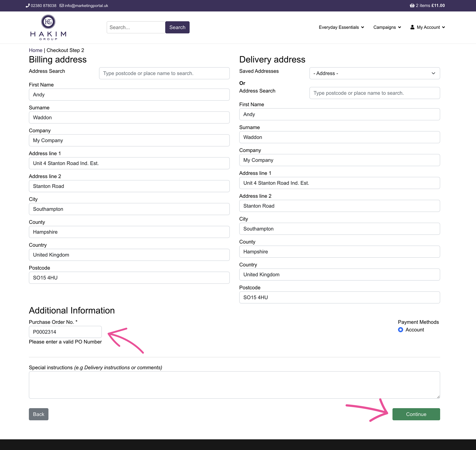The height and width of the screenshot is (450, 476).
Task: Click the Home breadcrumb link
Action: click(35, 50)
